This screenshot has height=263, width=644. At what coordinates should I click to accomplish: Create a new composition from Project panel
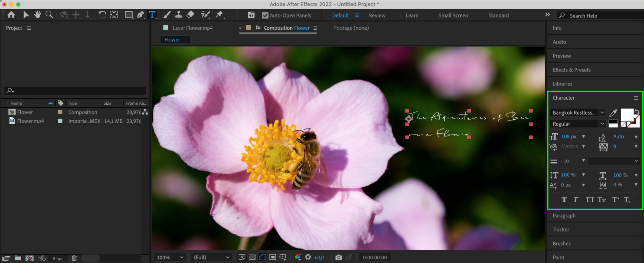click(x=29, y=258)
